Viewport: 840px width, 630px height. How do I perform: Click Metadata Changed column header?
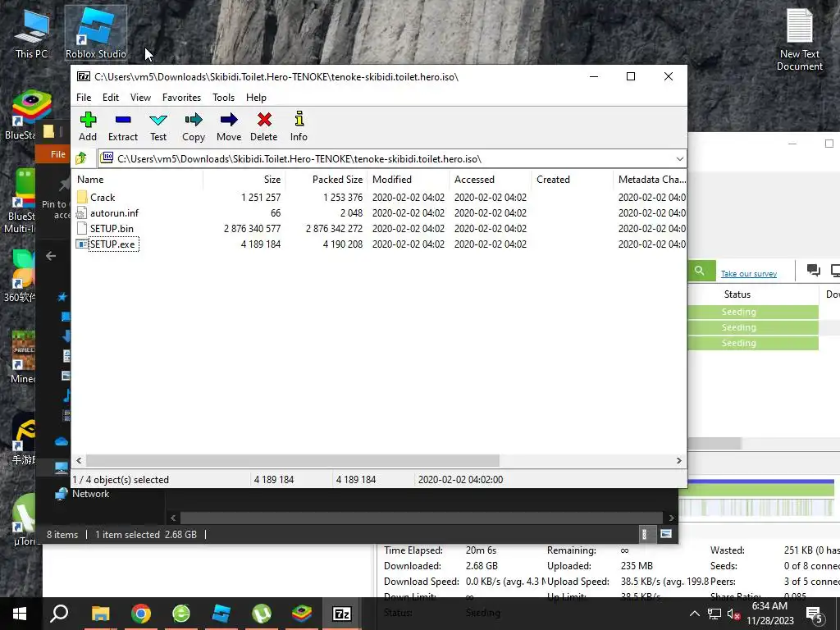click(651, 180)
